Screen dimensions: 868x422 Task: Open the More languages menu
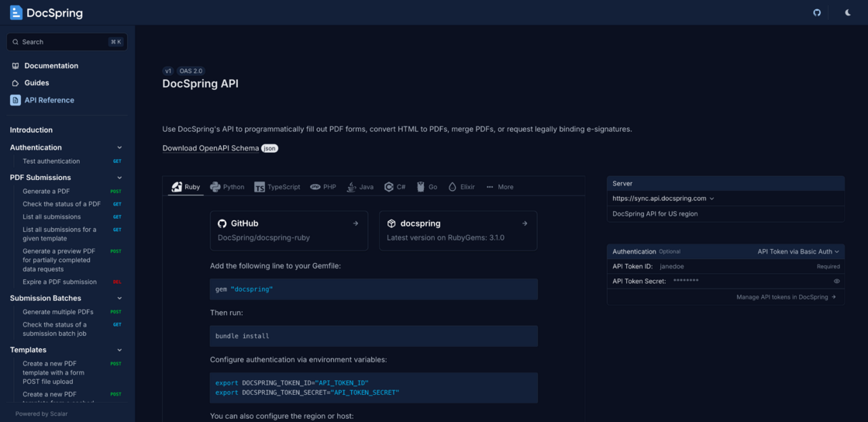pyautogui.click(x=499, y=187)
